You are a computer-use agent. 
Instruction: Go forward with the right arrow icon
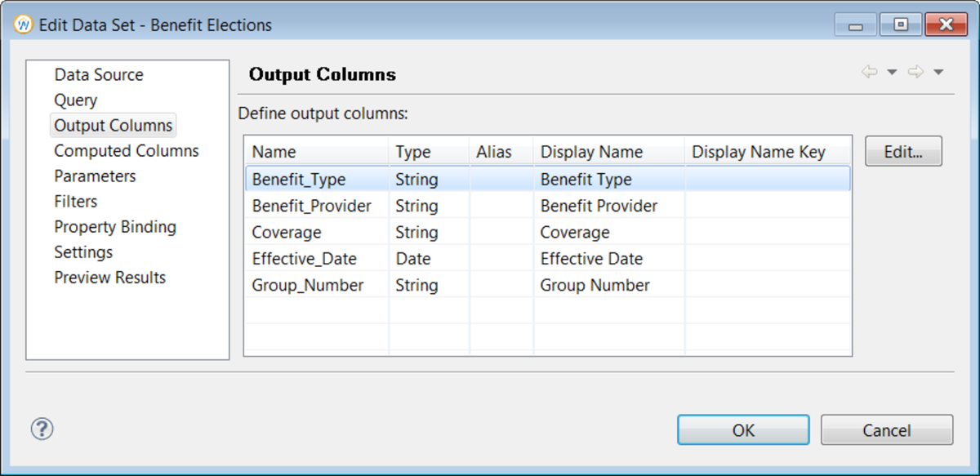coord(916,73)
